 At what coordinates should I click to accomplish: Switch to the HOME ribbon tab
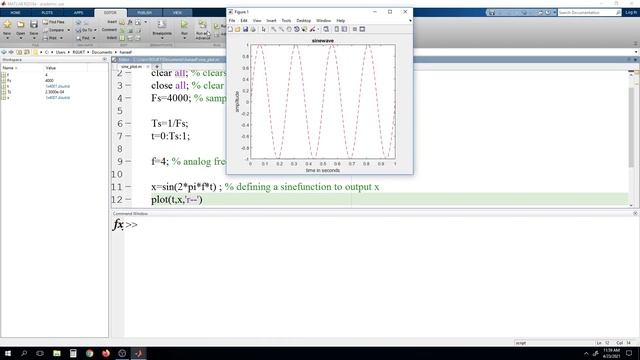pos(16,13)
